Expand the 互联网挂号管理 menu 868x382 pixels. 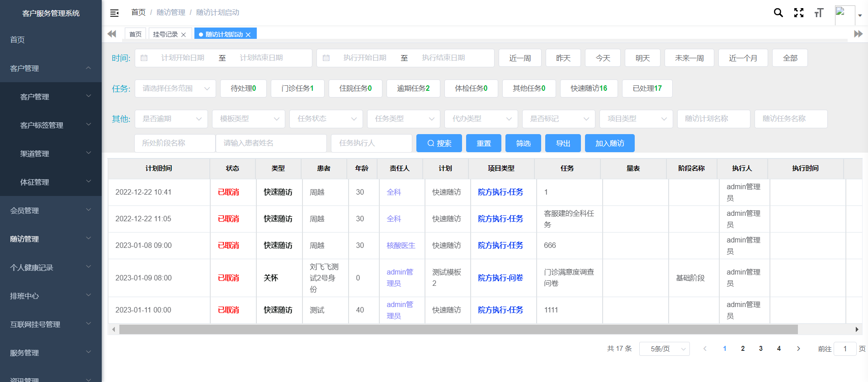click(51, 324)
